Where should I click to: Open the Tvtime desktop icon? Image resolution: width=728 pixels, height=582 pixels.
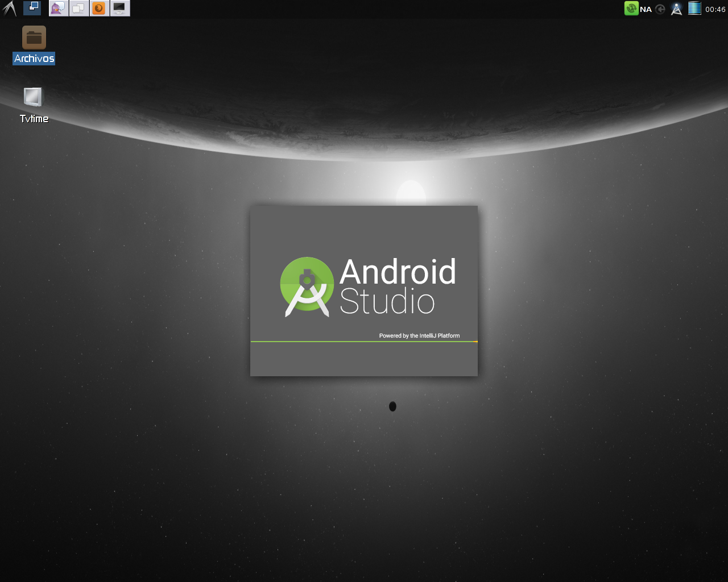33,97
